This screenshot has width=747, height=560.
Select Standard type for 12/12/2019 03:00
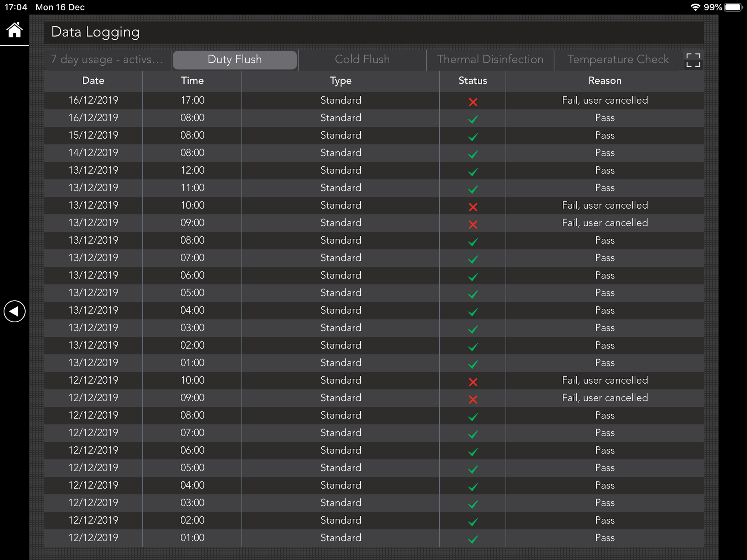341,503
